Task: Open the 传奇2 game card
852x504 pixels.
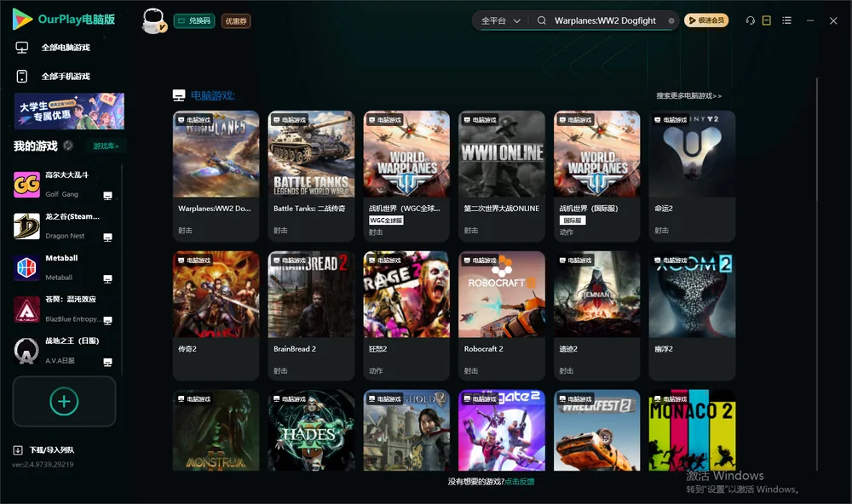Action: click(x=216, y=316)
